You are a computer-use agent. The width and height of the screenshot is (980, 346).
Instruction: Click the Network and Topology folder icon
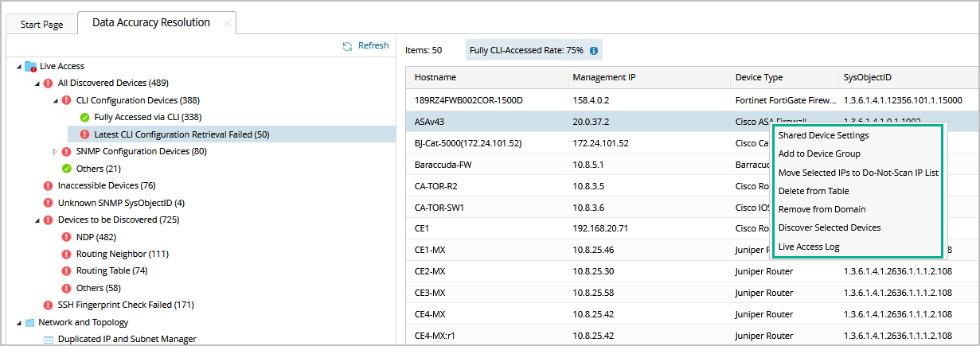(30, 322)
